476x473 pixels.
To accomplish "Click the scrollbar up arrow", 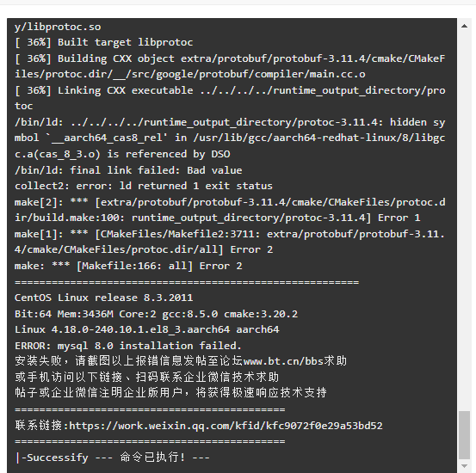I will (464, 26).
